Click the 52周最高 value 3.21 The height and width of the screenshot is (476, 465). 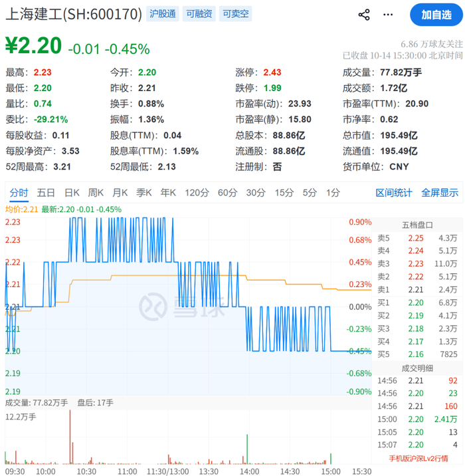(x=62, y=167)
